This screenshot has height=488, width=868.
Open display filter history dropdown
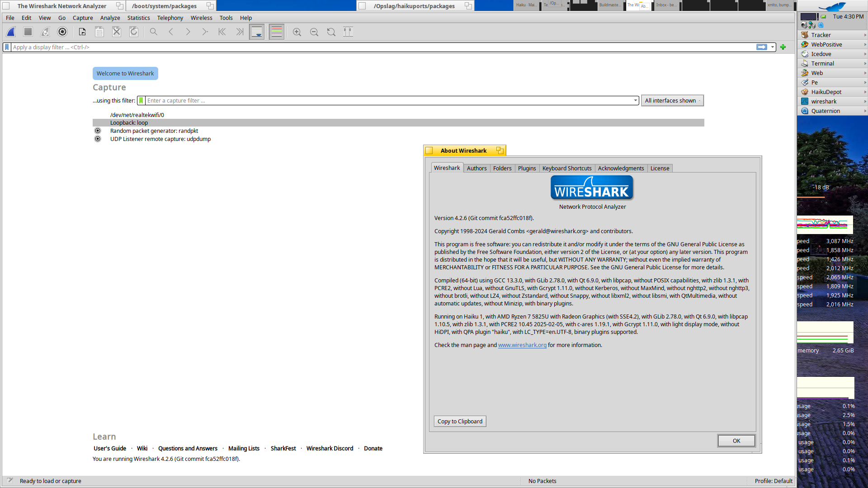[x=773, y=47]
